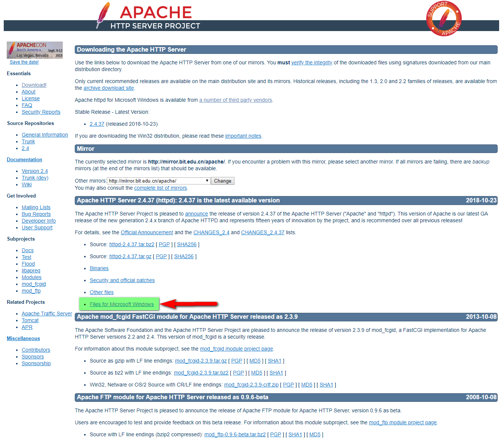Open Mailing Lists

(x=36, y=207)
